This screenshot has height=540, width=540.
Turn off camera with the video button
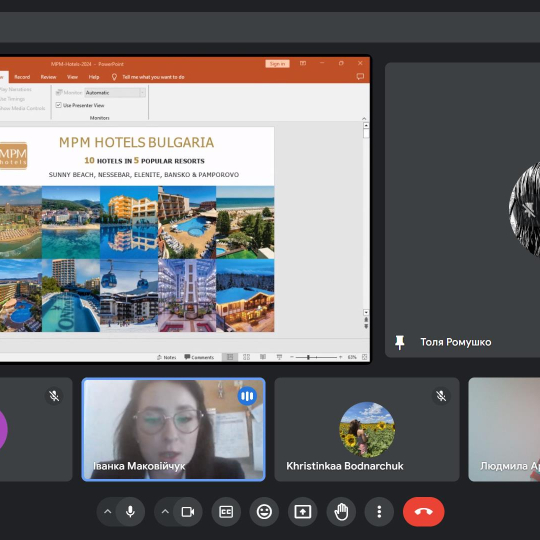pos(188,512)
